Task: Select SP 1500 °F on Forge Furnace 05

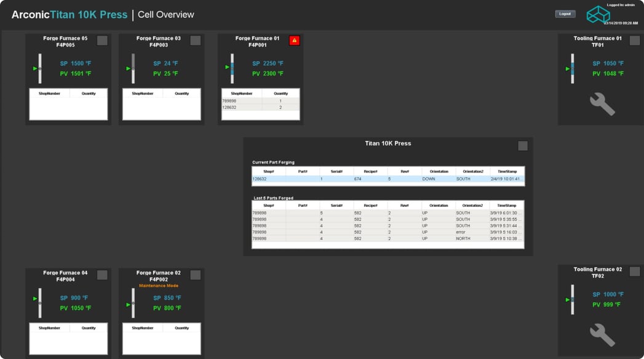Action: (76, 63)
